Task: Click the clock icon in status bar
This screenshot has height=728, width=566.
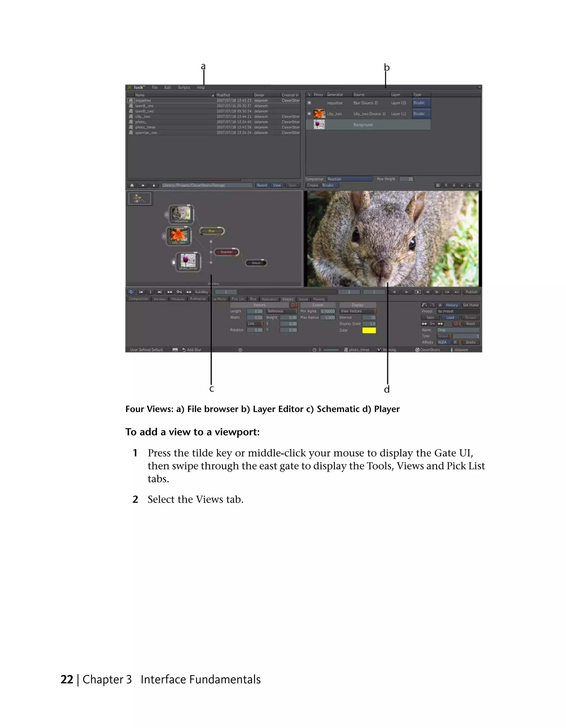Action: pos(315,350)
